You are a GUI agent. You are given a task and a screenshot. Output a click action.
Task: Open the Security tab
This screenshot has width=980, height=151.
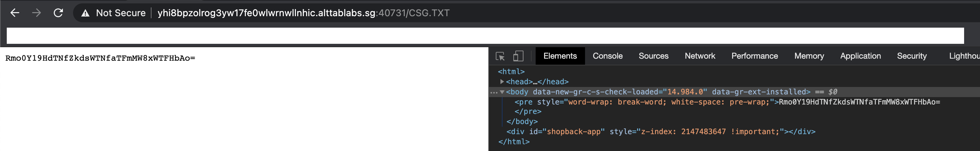912,56
